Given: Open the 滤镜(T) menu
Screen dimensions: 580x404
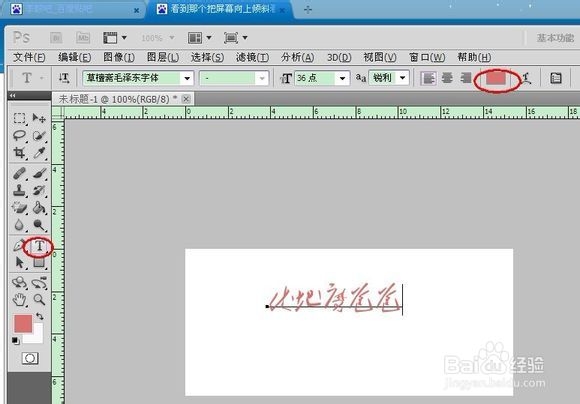Looking at the screenshot, I should [x=253, y=57].
